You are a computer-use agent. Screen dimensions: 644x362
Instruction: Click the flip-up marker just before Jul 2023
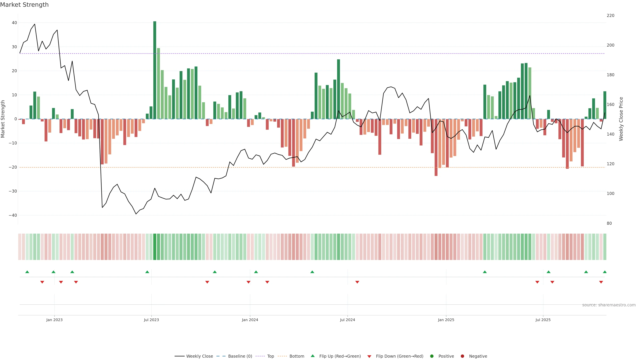[147, 272]
